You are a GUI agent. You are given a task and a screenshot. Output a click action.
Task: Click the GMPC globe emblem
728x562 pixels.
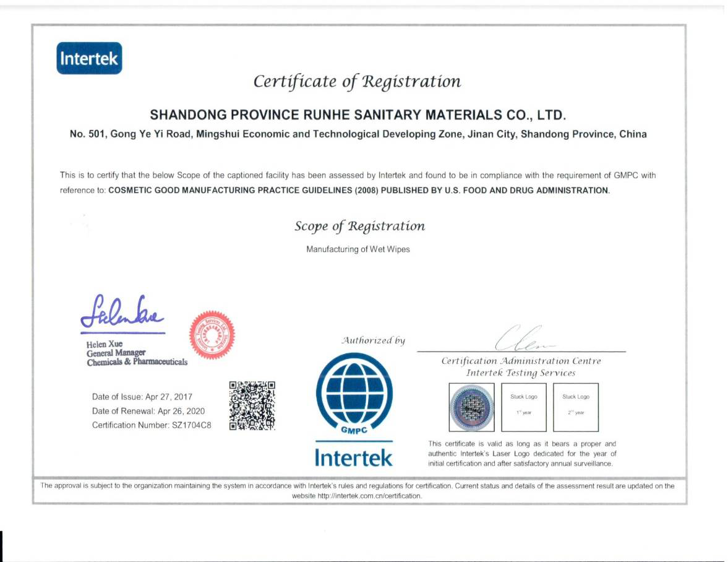(354, 394)
